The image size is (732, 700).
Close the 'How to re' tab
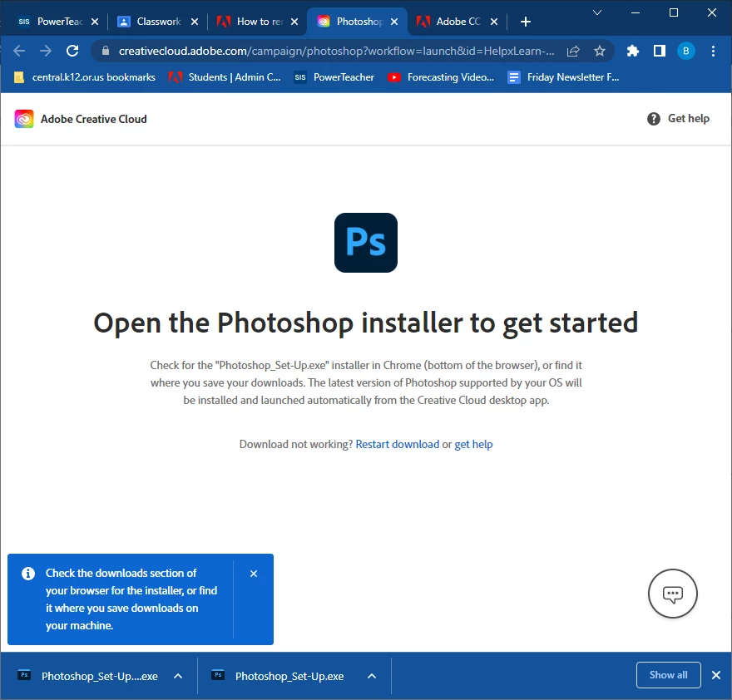294,22
